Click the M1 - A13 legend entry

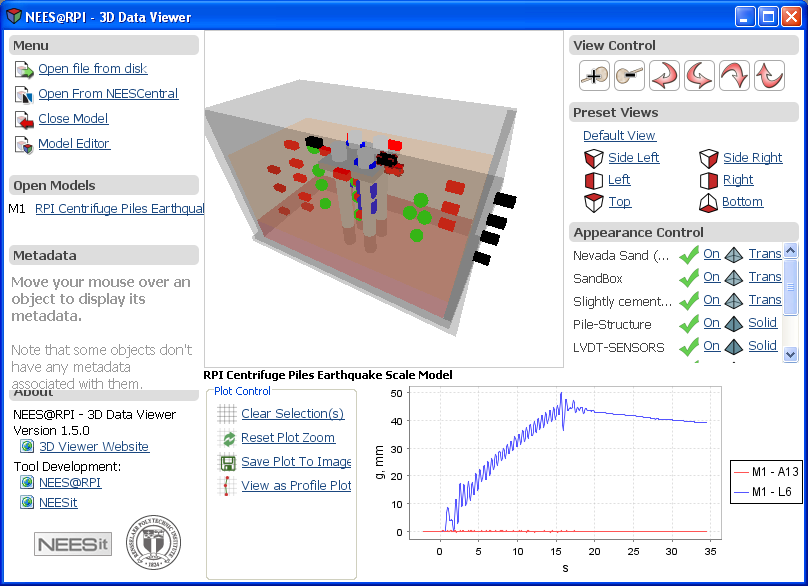(766, 472)
